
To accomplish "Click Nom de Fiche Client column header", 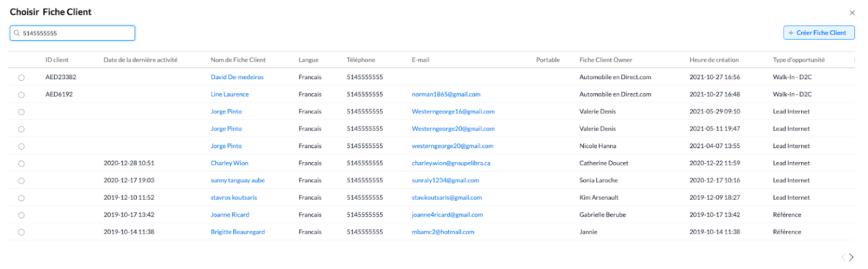I will 238,60.
